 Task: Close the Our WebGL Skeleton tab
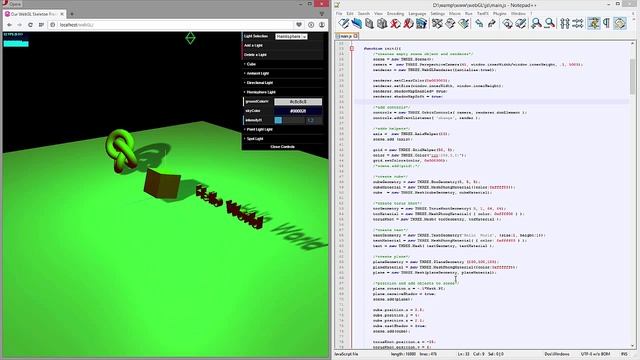point(62,14)
